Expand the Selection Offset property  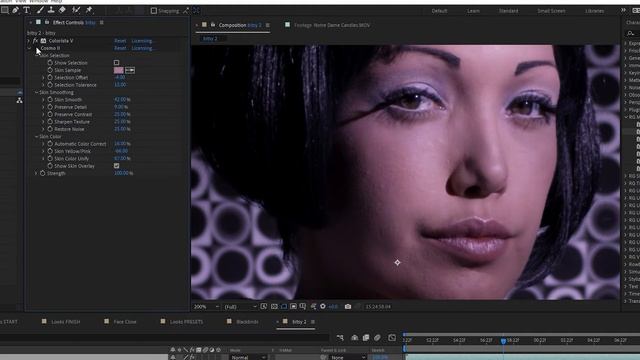pyautogui.click(x=43, y=78)
